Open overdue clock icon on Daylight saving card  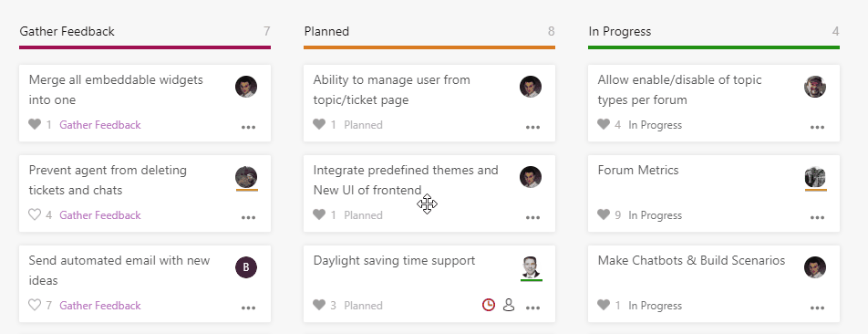489,305
